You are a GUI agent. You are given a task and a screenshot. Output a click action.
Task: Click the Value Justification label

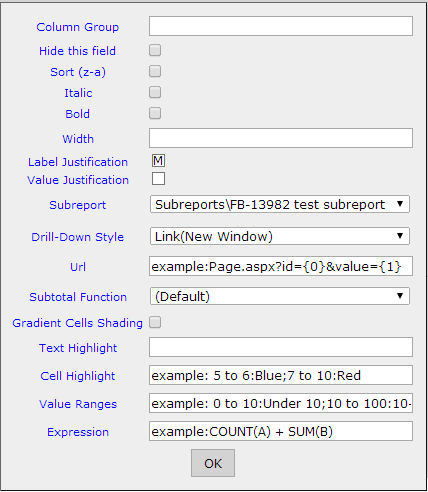click(78, 180)
